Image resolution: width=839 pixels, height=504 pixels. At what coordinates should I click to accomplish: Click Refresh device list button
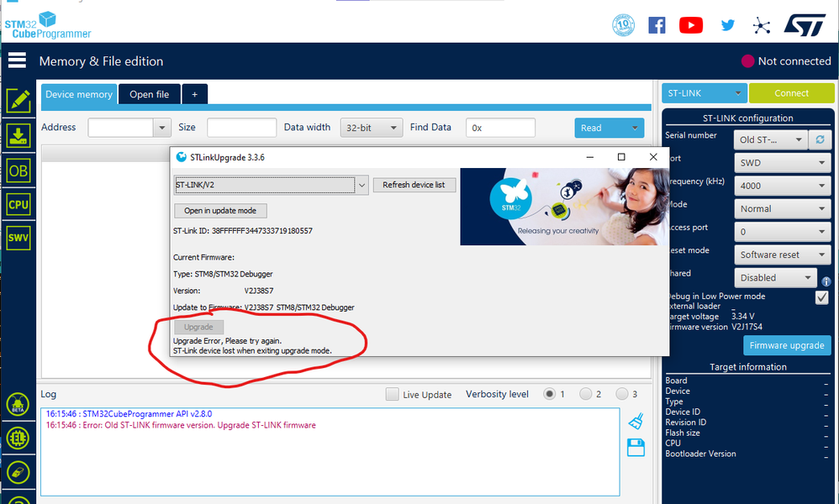[x=414, y=185]
